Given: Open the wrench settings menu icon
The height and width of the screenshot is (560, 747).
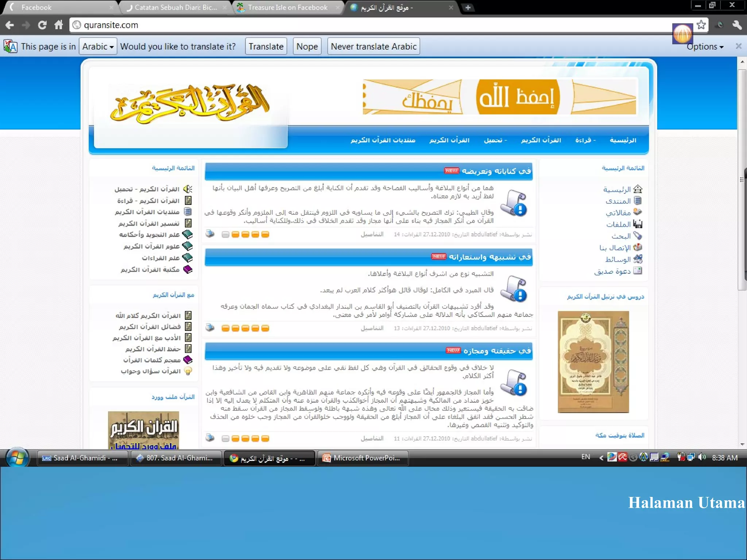Looking at the screenshot, I should pyautogui.click(x=737, y=25).
